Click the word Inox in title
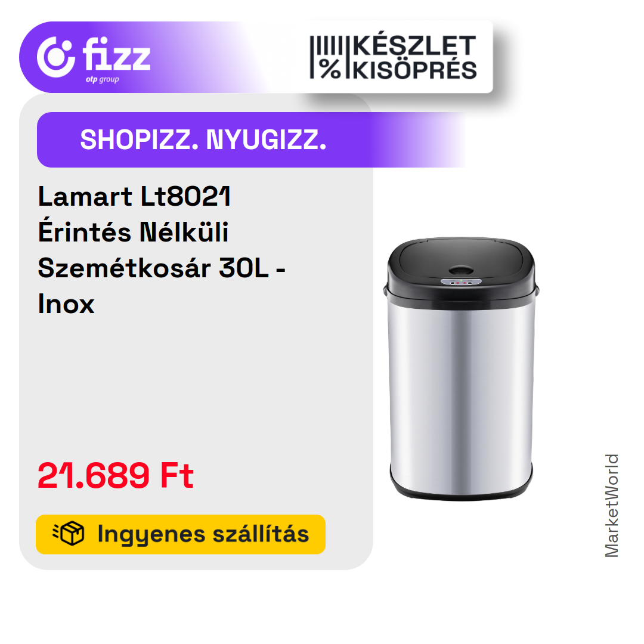Viewport: 644px width, 644px height. [66, 304]
